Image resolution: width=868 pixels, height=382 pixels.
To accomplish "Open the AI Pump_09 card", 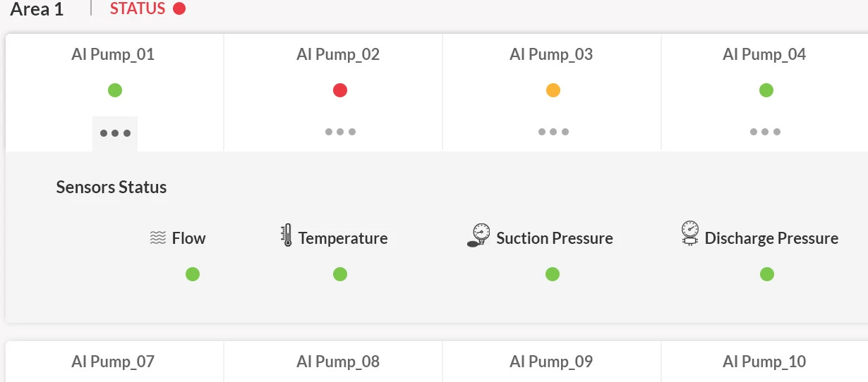I will tap(552, 362).
